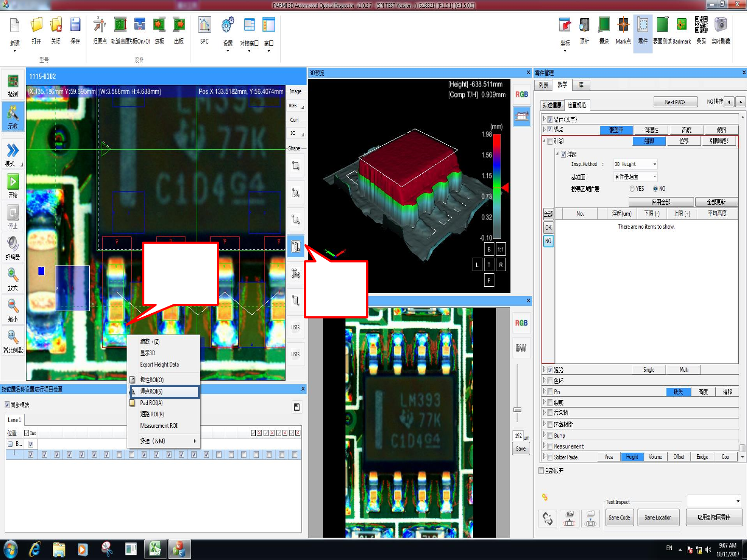747x560 pixels.
Task: Open the Mark点 tool in the ribbon
Action: click(623, 25)
